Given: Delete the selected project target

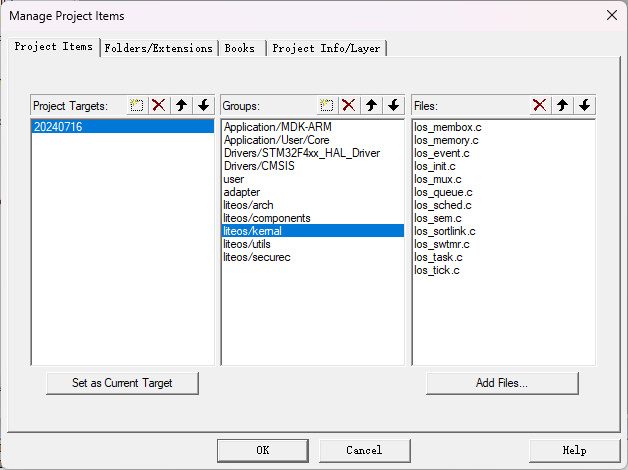Looking at the screenshot, I should 159,106.
